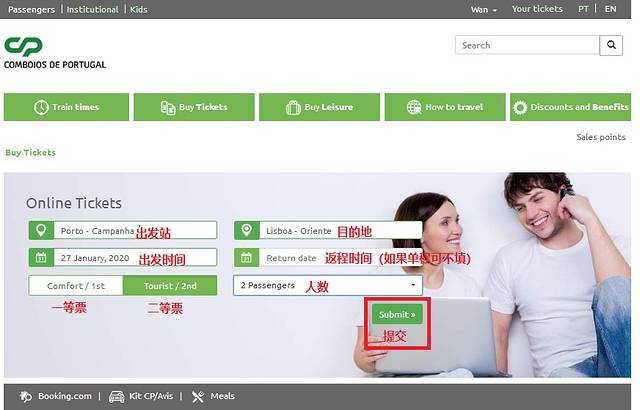Open the return date calendar icon
640x410 pixels.
tap(246, 258)
